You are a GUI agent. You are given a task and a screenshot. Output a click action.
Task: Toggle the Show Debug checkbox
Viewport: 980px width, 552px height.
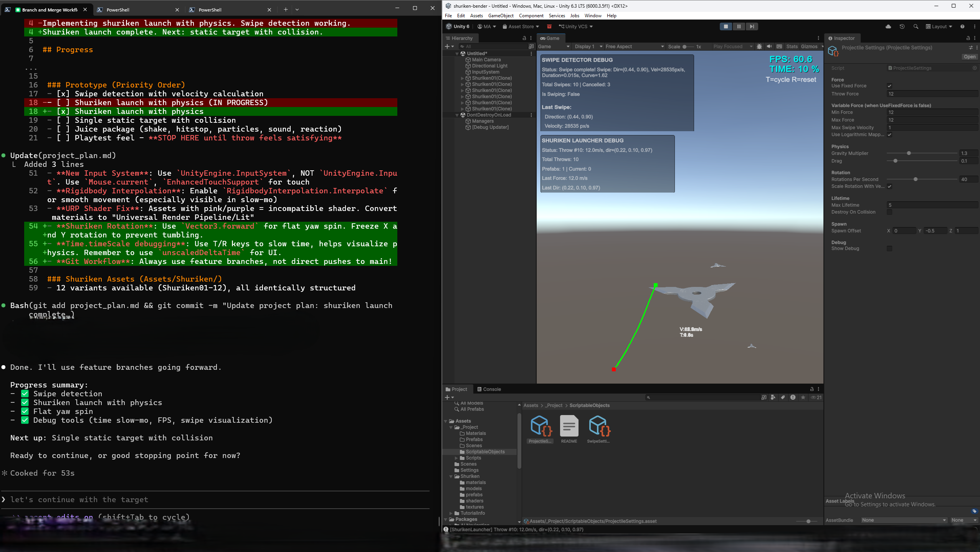point(890,248)
